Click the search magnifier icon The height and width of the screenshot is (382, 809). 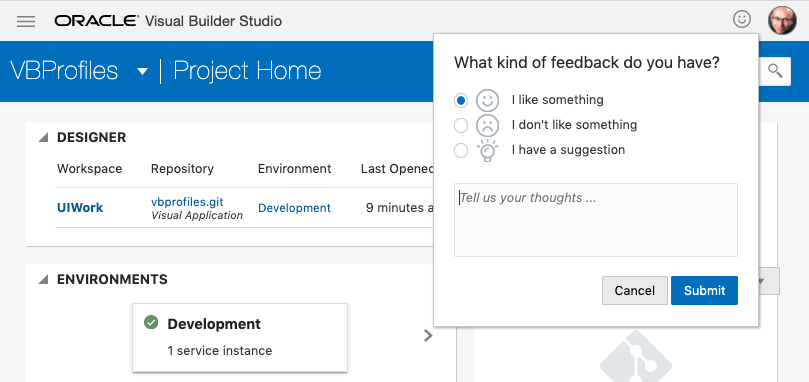tap(775, 71)
